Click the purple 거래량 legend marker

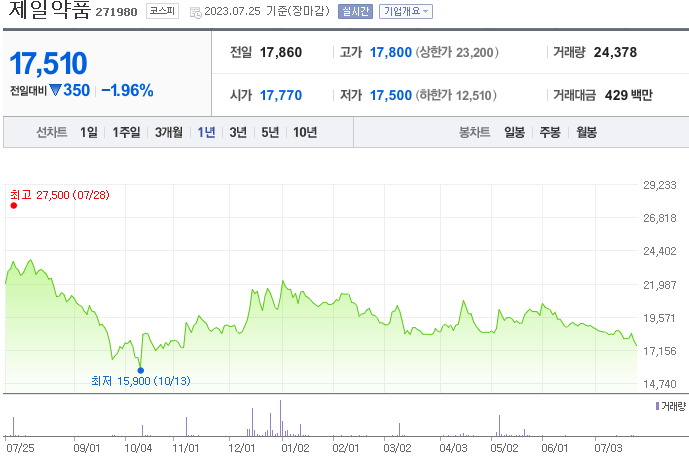[x=657, y=406]
